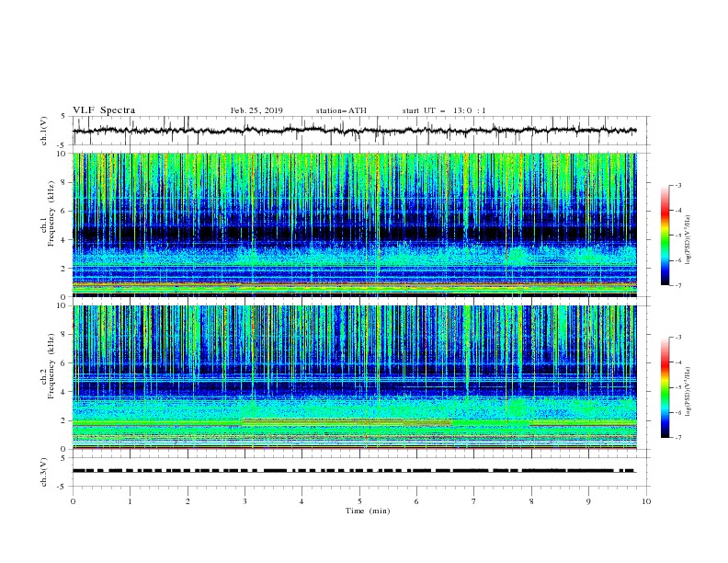Click the "Time (min)" x-axis label

click(x=368, y=511)
